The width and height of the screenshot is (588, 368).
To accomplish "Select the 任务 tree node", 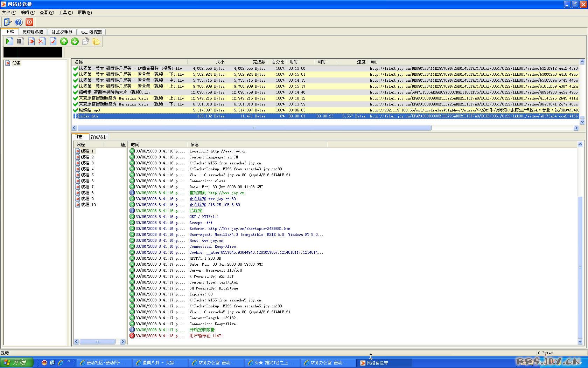I will point(16,63).
